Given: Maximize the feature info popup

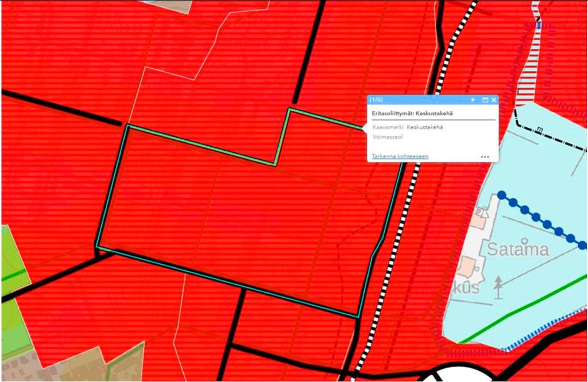Looking at the screenshot, I should pos(485,100).
